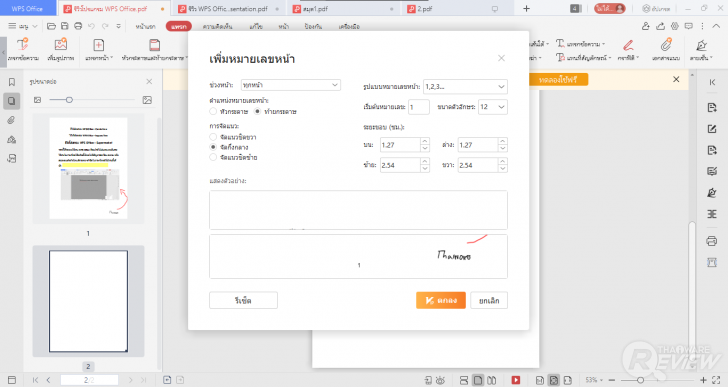This screenshot has width=728, height=387.
Task: Click the printer icon in right sidebar
Action: [x=712, y=241]
